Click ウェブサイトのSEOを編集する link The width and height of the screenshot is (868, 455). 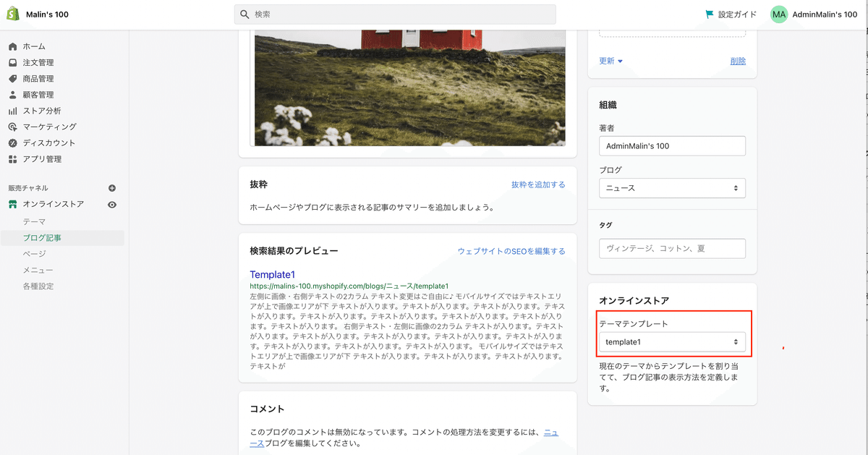coord(511,251)
